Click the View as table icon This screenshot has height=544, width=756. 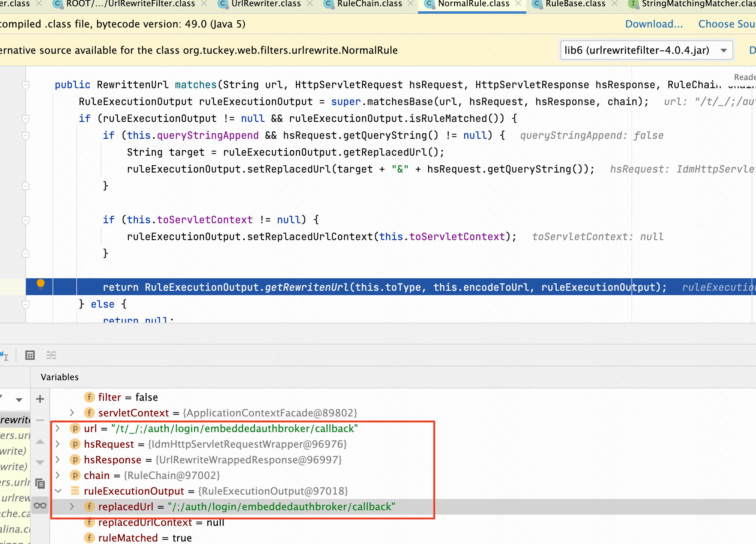coord(30,355)
